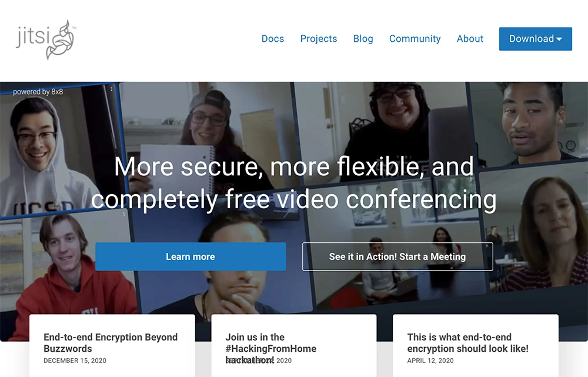Click the December 15, 2020 post date
588x377 pixels.
coord(75,361)
